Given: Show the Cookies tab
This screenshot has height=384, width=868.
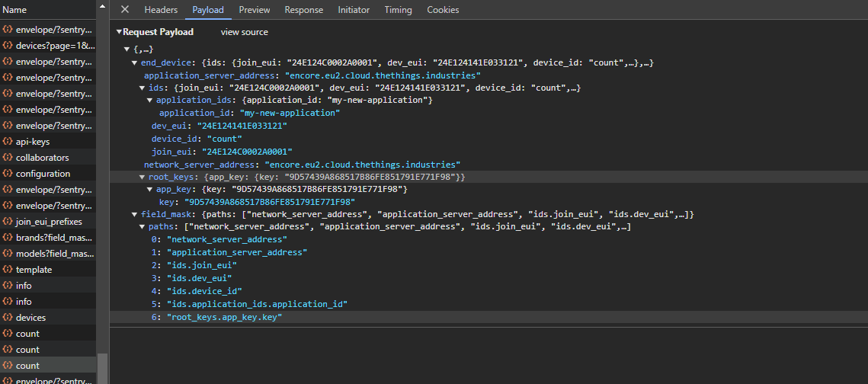Looking at the screenshot, I should point(443,10).
